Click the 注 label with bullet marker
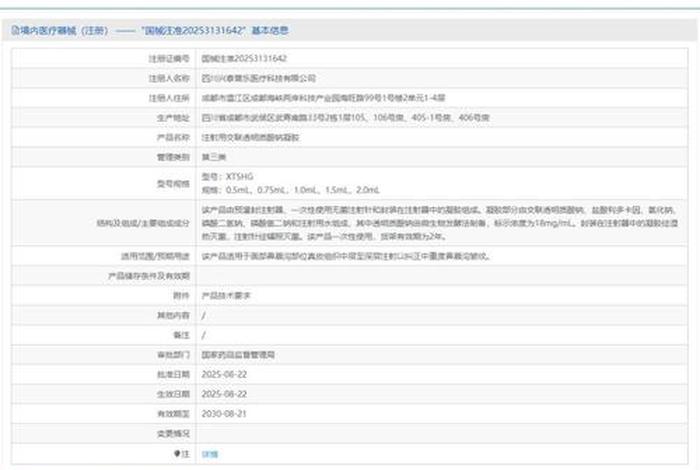Image resolution: width=700 pixels, height=470 pixels. [182, 453]
